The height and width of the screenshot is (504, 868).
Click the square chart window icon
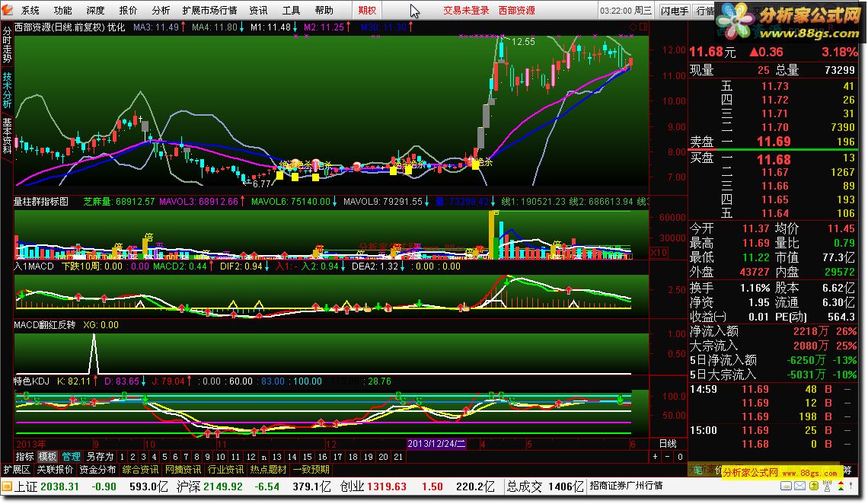(x=643, y=27)
